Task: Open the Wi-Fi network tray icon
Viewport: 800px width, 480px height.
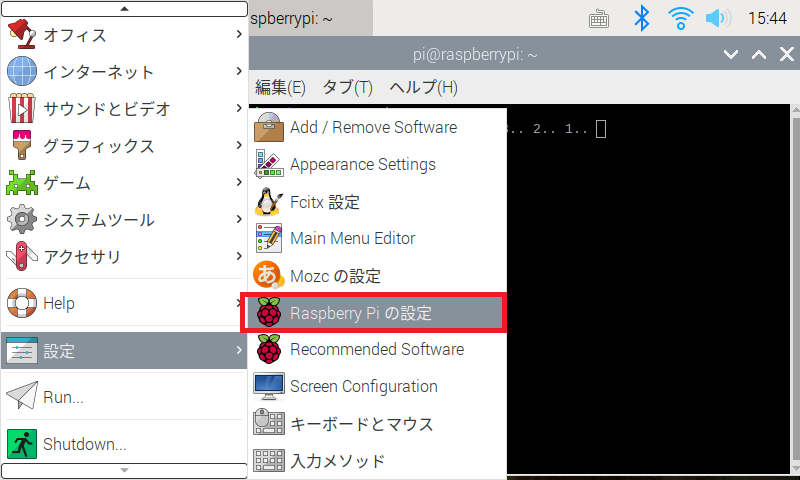Action: point(680,18)
